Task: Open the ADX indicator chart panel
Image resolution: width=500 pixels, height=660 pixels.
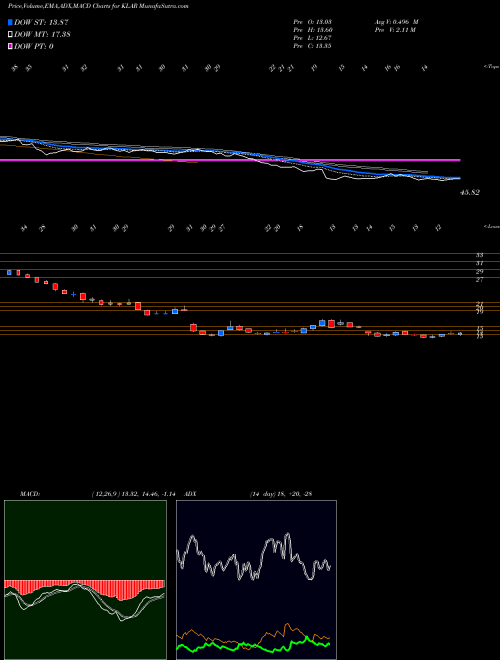Action: click(x=256, y=580)
